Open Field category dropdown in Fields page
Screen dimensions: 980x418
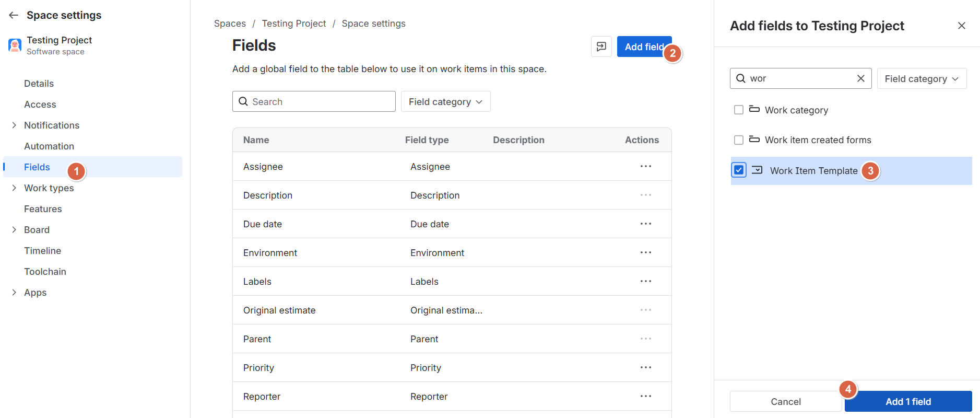click(445, 101)
